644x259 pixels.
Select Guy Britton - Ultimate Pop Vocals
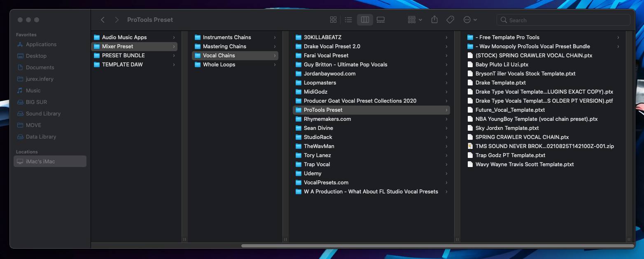tap(371, 64)
